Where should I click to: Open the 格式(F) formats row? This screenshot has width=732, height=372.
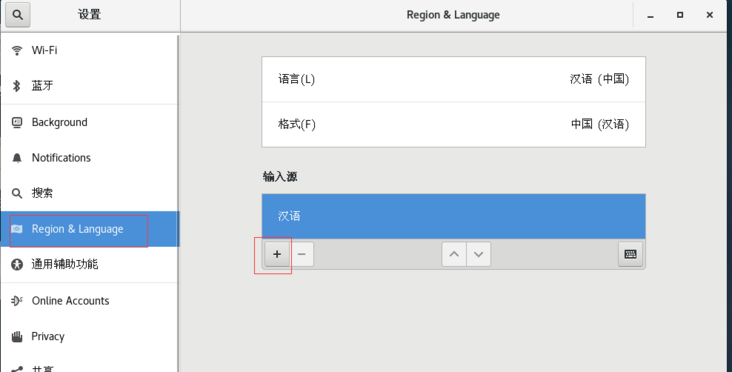pos(453,125)
